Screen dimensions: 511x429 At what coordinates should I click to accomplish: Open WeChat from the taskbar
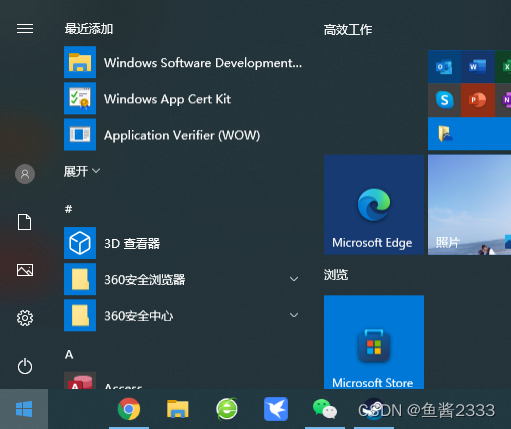point(325,409)
